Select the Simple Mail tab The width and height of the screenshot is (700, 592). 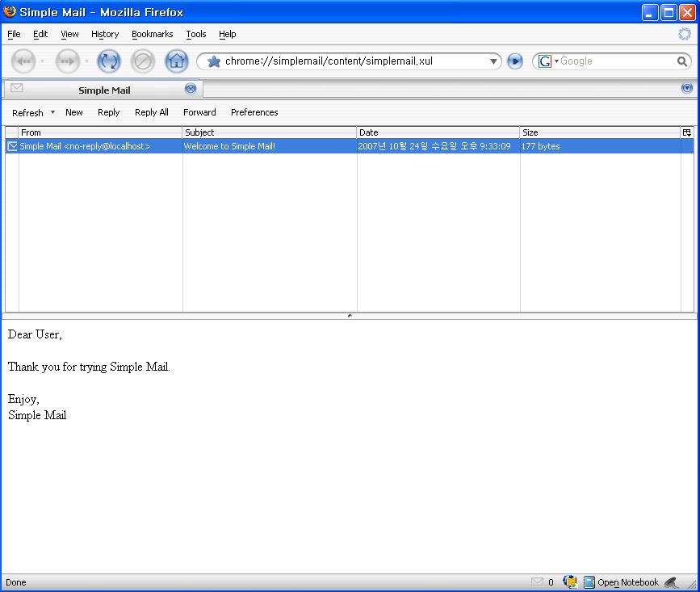(x=103, y=90)
